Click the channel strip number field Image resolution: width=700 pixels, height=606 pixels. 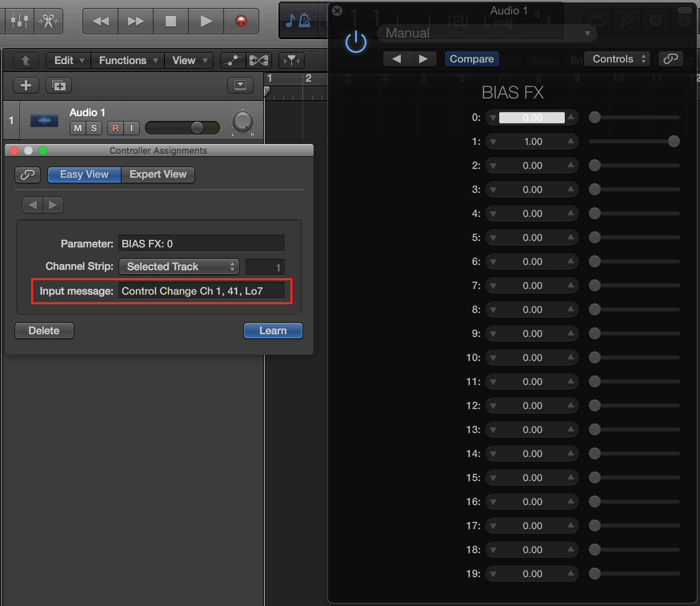point(265,267)
